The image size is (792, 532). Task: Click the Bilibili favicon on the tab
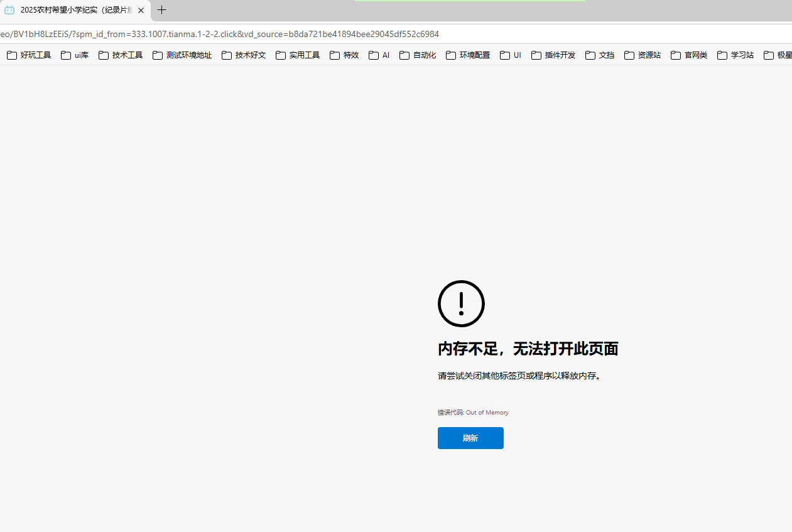9,11
